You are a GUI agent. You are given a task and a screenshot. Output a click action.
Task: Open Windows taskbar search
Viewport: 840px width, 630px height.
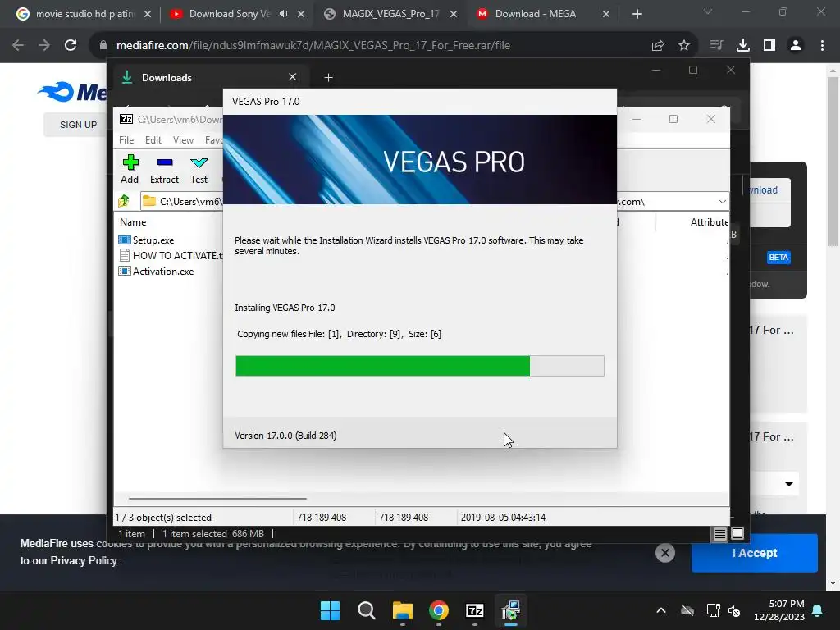click(x=367, y=610)
